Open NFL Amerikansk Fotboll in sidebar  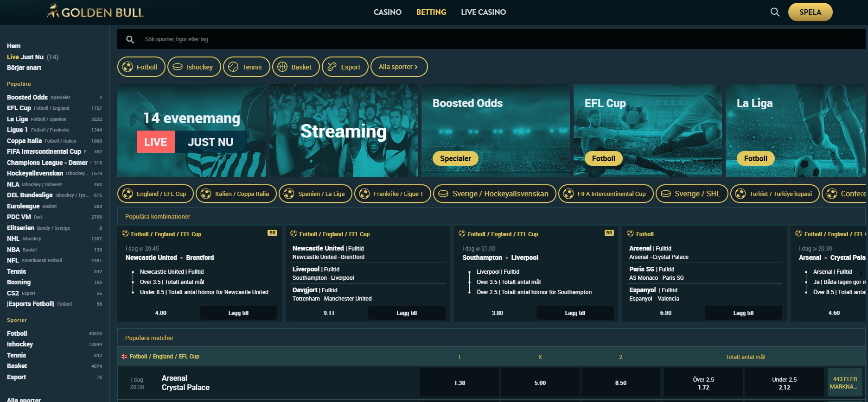tap(54, 260)
